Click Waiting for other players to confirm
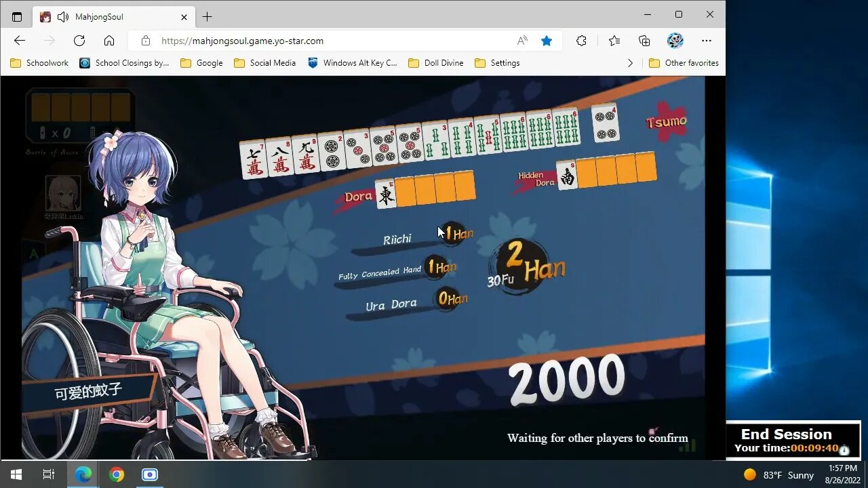This screenshot has height=488, width=868. click(597, 438)
